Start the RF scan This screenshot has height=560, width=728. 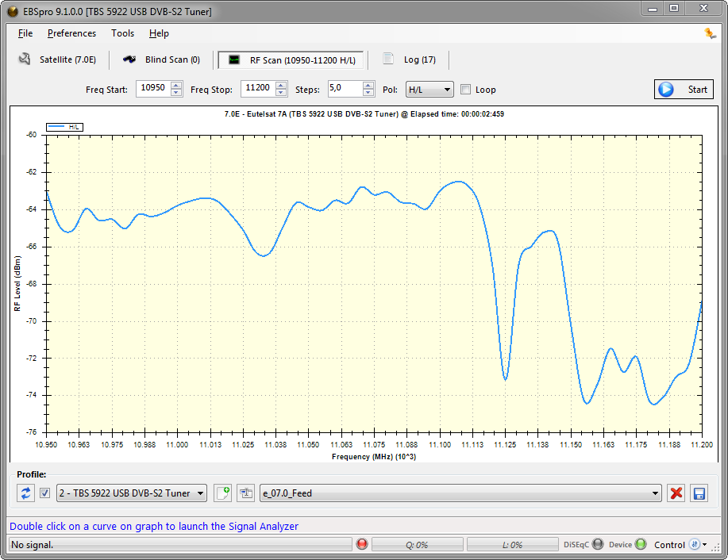click(684, 89)
